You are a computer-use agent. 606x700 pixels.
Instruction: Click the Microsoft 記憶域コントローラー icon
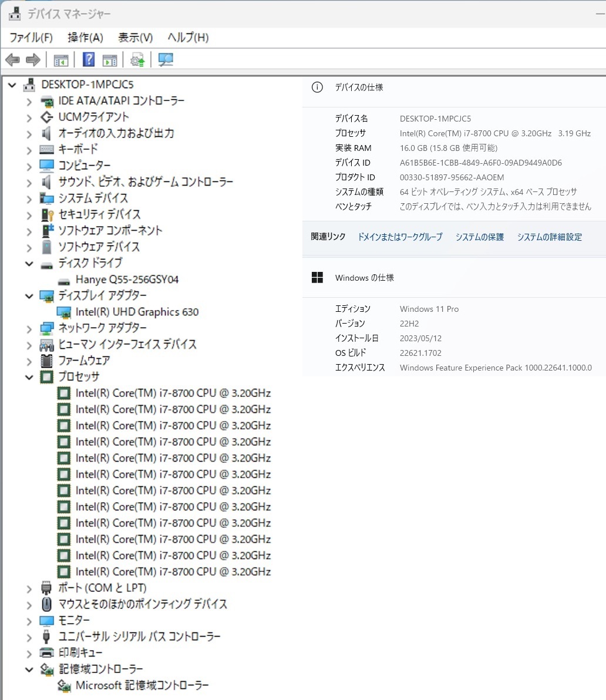point(64,686)
